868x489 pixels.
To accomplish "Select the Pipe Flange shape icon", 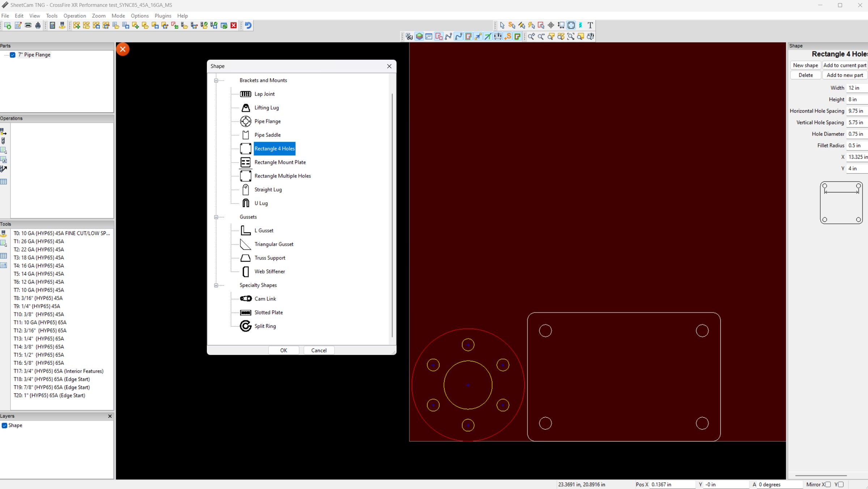I will point(245,121).
